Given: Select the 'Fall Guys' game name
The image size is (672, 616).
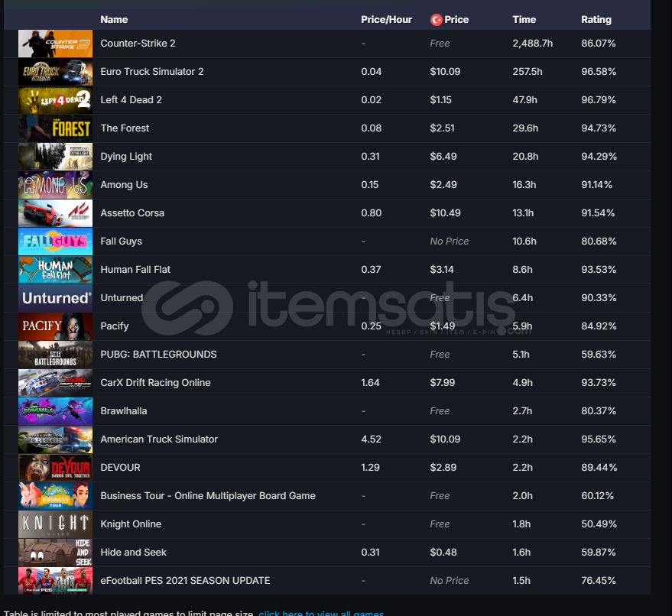Looking at the screenshot, I should pos(121,242).
